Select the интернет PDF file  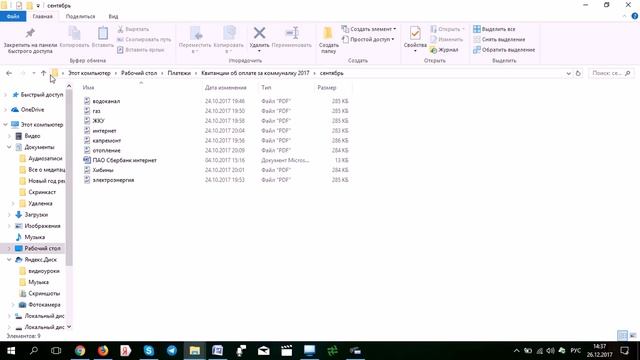click(104, 131)
